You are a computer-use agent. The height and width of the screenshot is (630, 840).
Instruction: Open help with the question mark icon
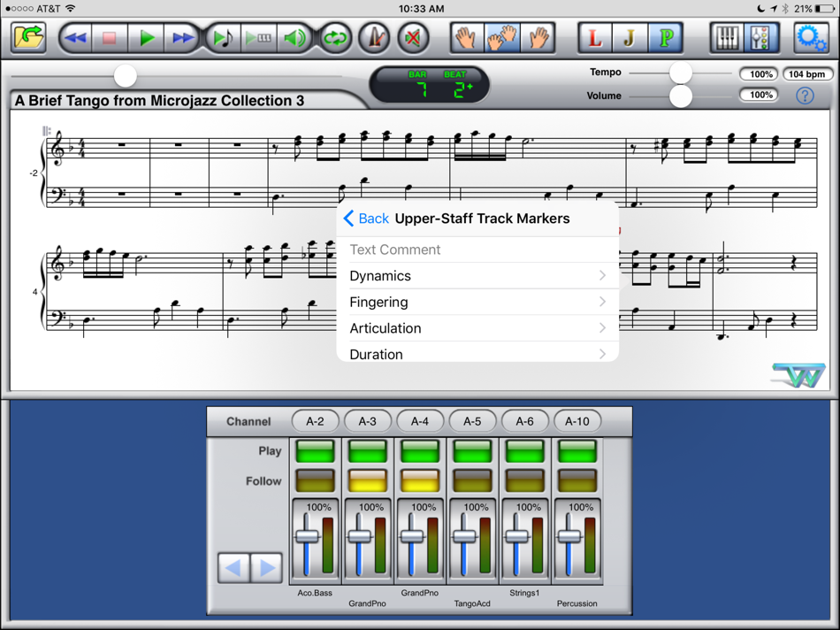[x=805, y=96]
